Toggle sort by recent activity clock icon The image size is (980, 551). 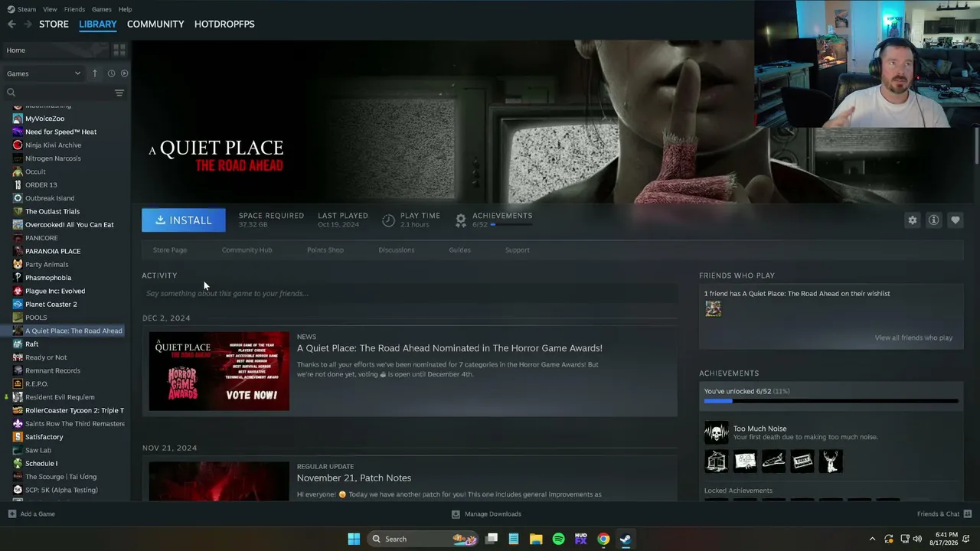111,73
